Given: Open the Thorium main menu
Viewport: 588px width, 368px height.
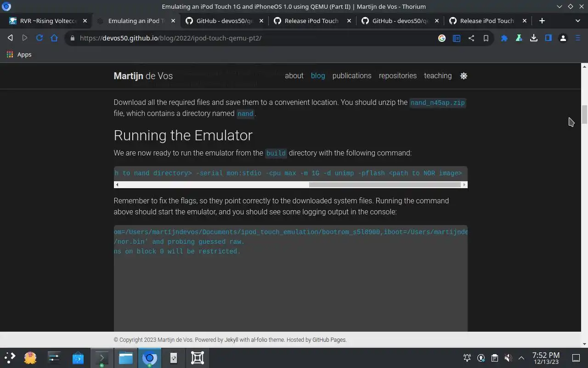Looking at the screenshot, I should click(x=578, y=38).
